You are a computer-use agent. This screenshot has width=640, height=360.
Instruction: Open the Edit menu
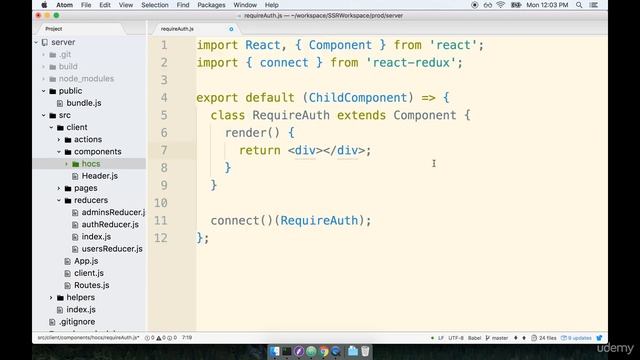click(105, 5)
